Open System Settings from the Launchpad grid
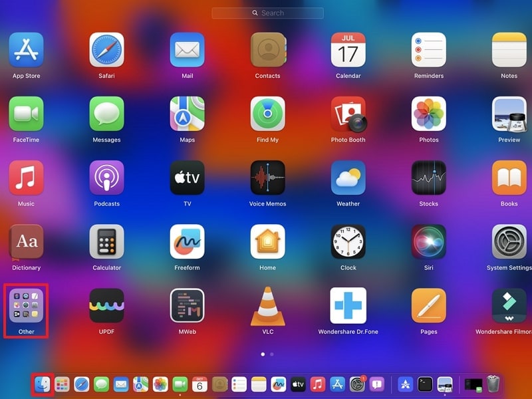 coord(509,241)
